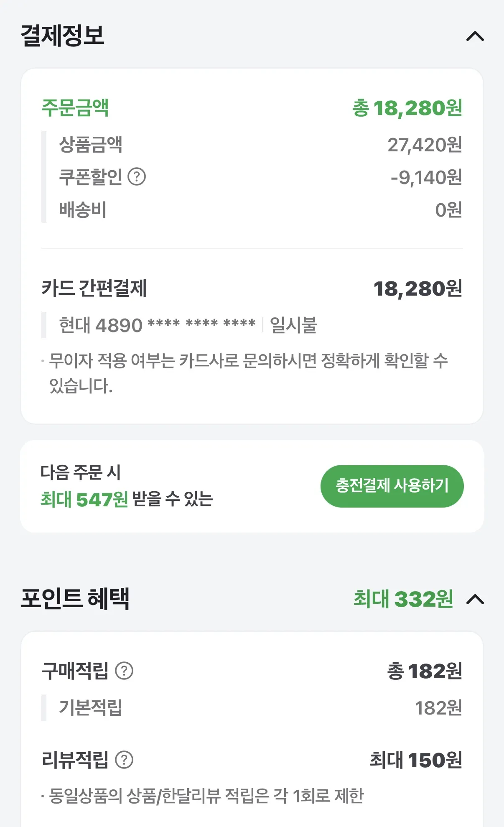
Task: Click the 쿠폰할인 -9,140원 amount
Action: [x=426, y=177]
